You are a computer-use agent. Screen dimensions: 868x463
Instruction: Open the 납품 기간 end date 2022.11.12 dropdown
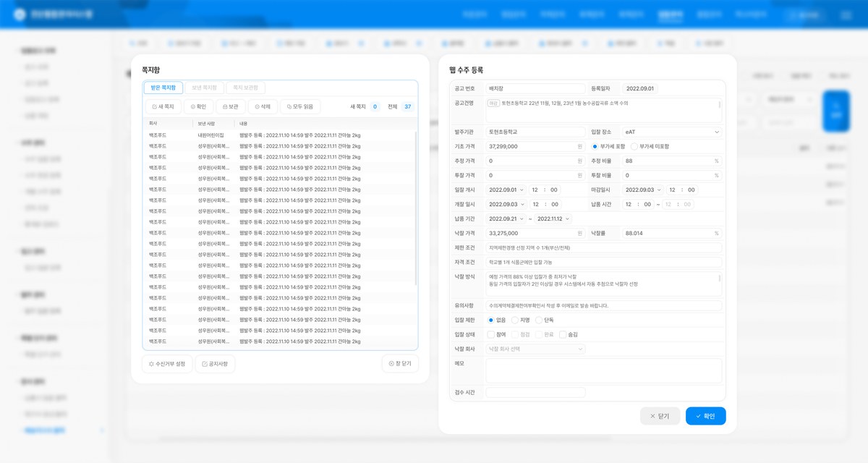553,218
